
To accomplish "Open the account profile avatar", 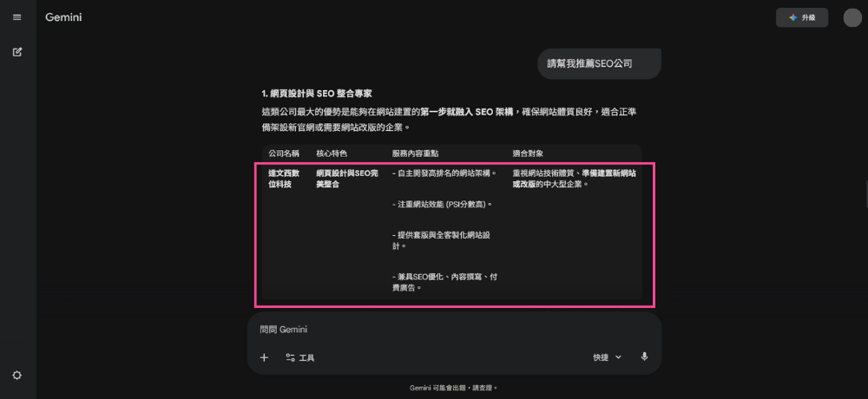I will [852, 17].
